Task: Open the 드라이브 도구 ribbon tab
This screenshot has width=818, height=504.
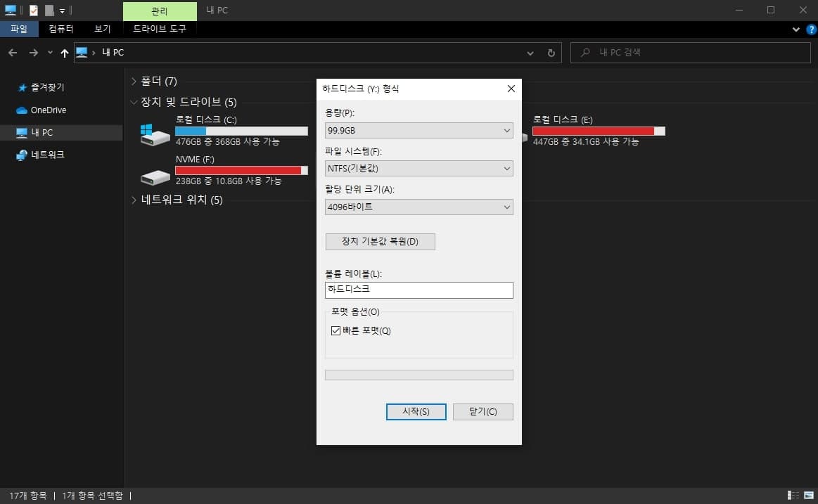Action: 159,29
